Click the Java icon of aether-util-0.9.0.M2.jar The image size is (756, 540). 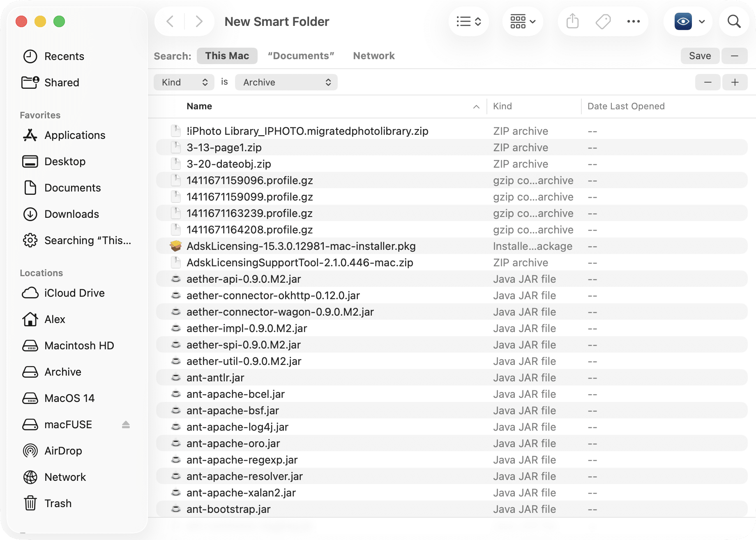pos(176,361)
